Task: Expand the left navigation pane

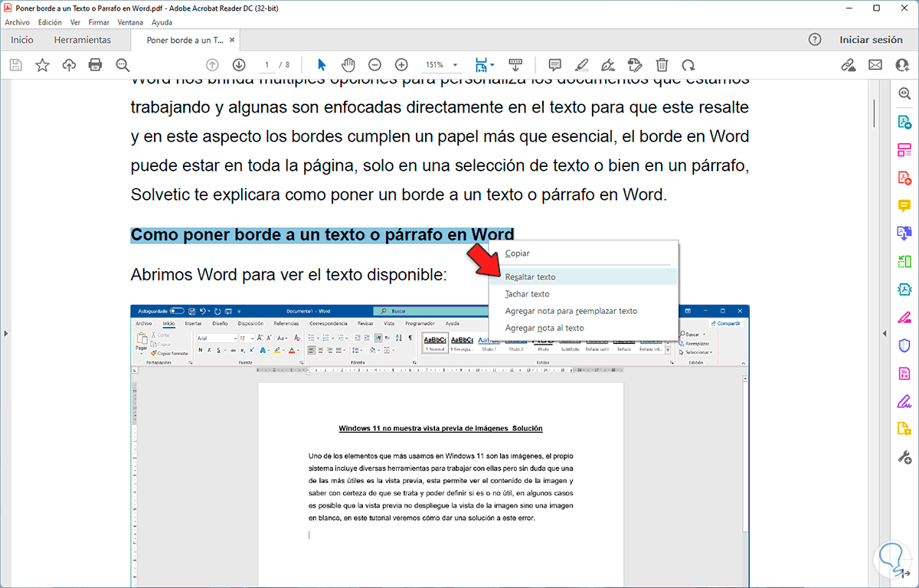Action: click(x=6, y=333)
